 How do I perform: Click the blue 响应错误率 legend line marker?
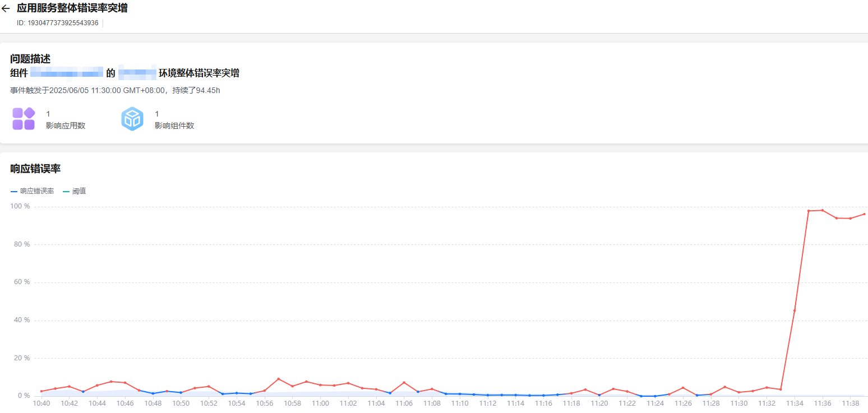[14, 192]
